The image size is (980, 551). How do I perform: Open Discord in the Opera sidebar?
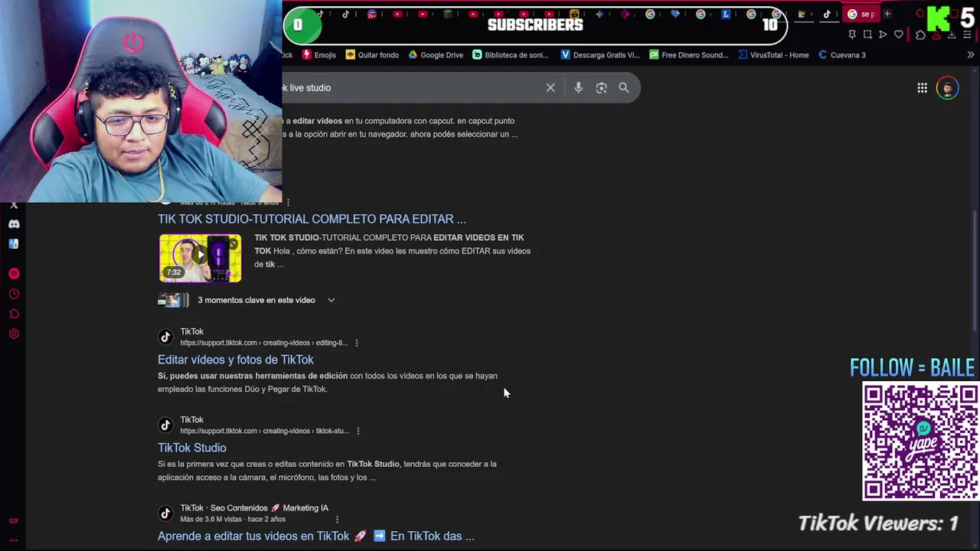[x=14, y=224]
